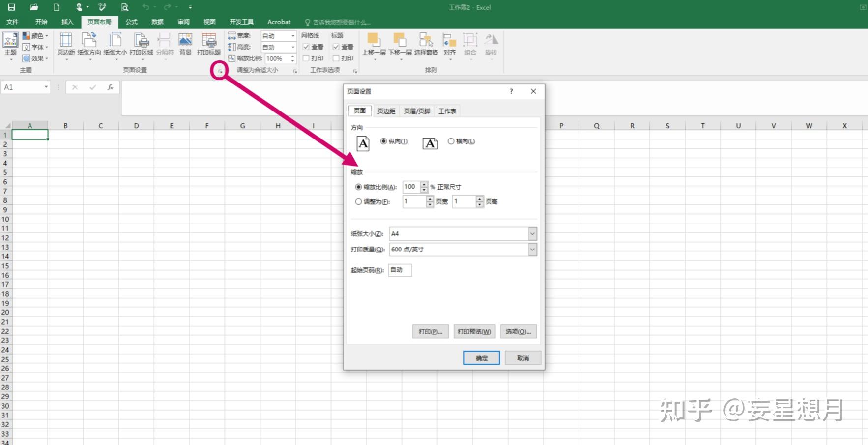Click the 起始页码 自动 input field

coord(400,270)
